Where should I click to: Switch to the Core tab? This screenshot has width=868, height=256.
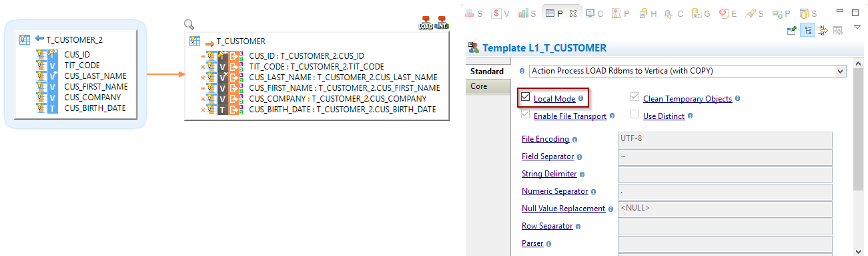(487, 86)
